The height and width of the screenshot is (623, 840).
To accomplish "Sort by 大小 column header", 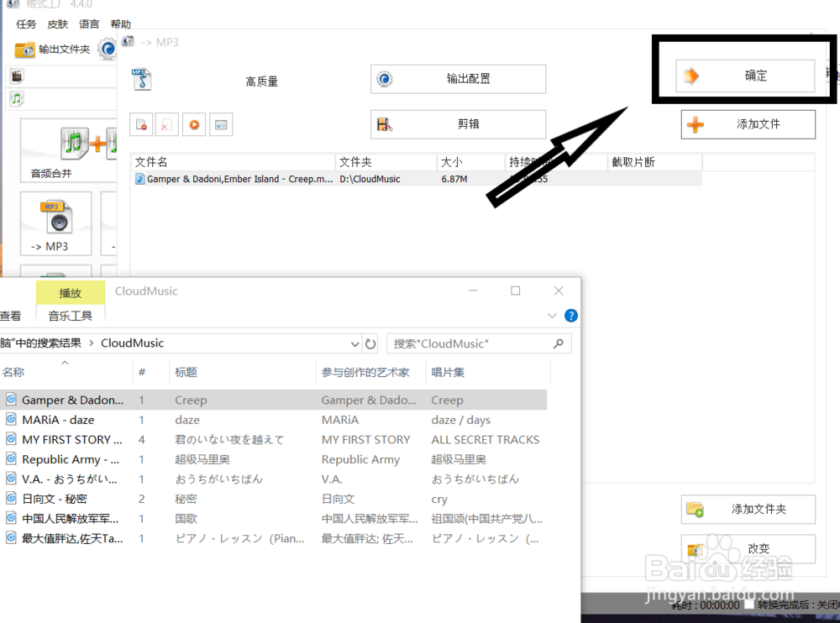I will click(471, 162).
